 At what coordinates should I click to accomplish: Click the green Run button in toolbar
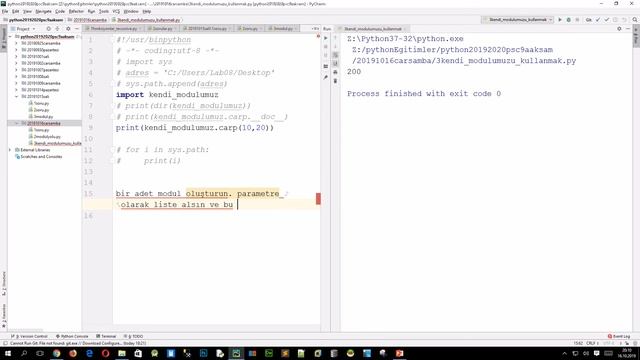click(x=560, y=20)
